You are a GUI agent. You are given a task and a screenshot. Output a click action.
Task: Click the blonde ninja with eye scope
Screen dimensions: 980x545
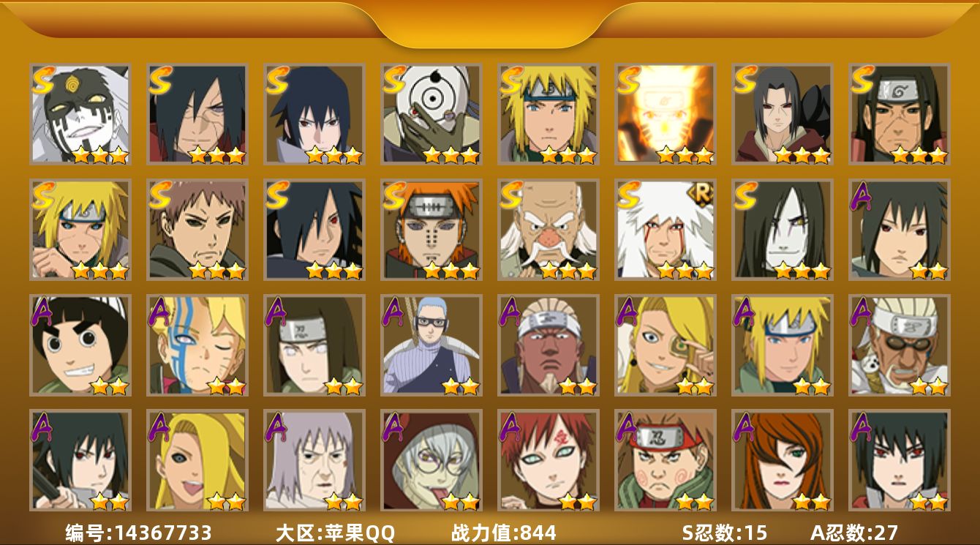666,345
